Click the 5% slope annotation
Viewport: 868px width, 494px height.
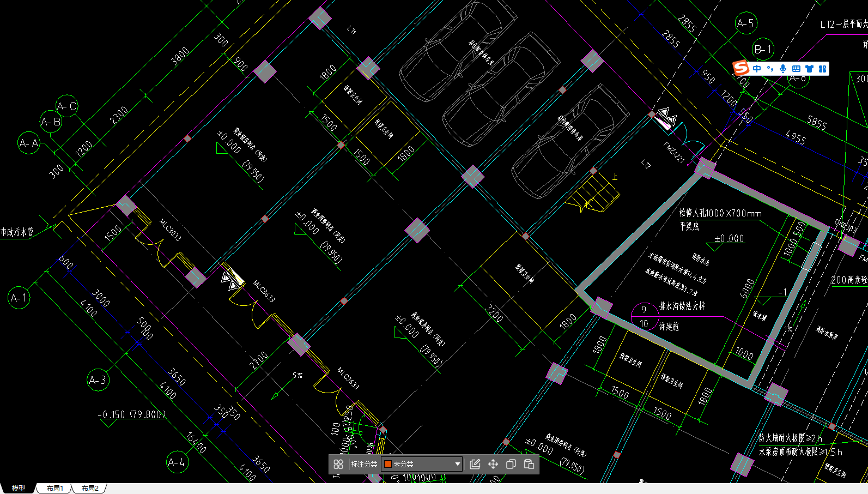tap(298, 375)
